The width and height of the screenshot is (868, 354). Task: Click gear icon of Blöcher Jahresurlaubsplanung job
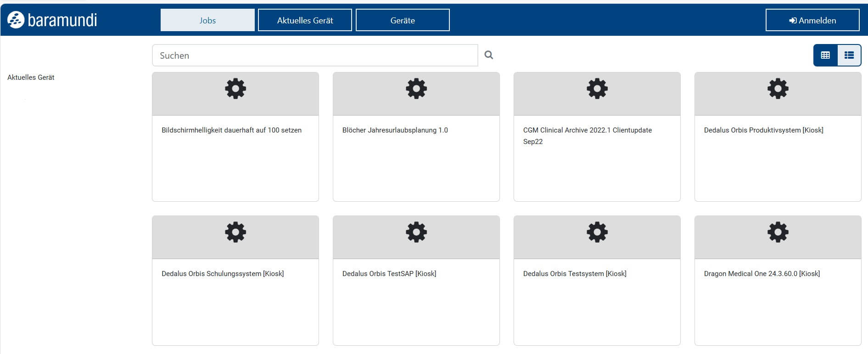point(416,88)
